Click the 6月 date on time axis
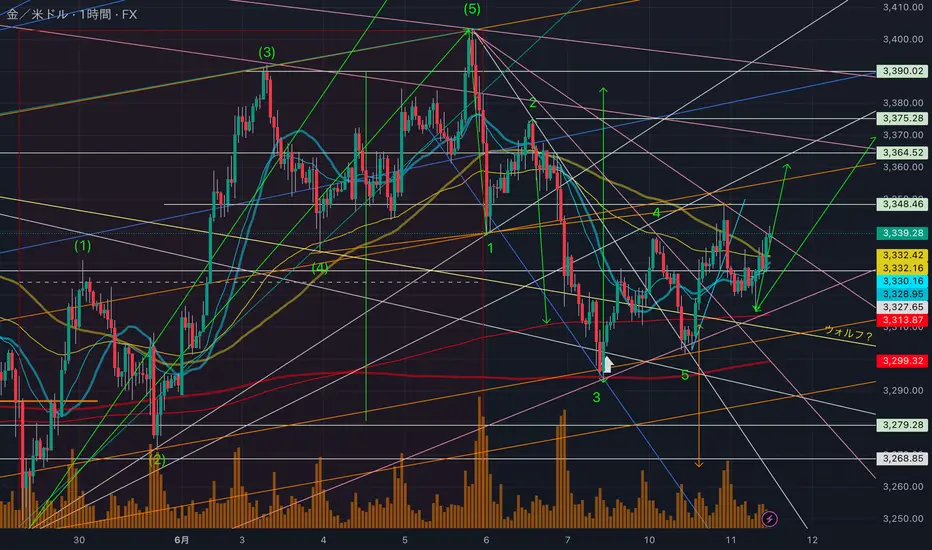 point(182,540)
